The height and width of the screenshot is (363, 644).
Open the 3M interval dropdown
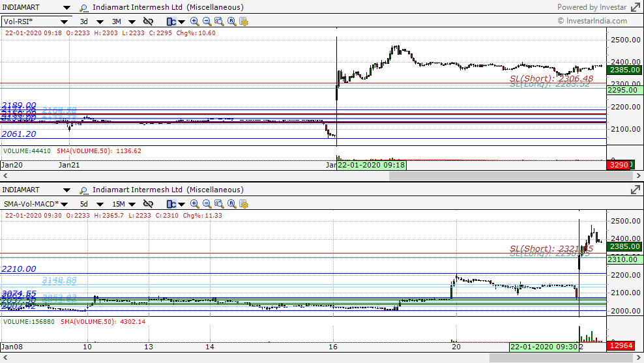(x=132, y=22)
